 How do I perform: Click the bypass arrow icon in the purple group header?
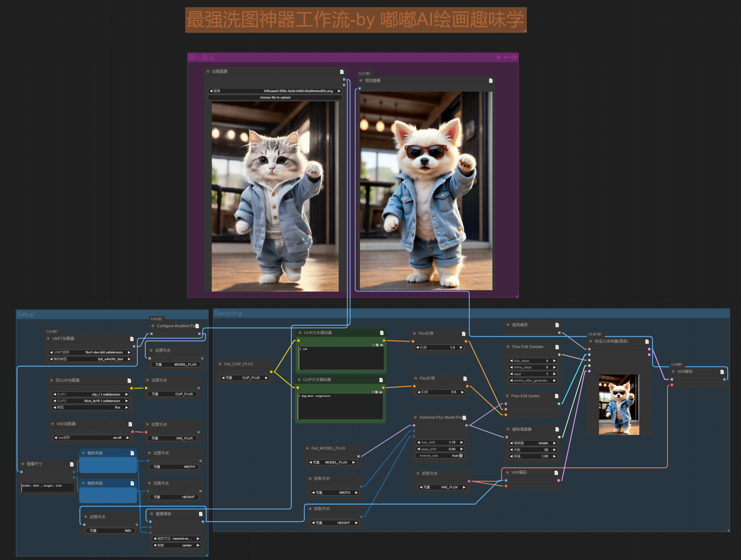pyautogui.click(x=506, y=57)
